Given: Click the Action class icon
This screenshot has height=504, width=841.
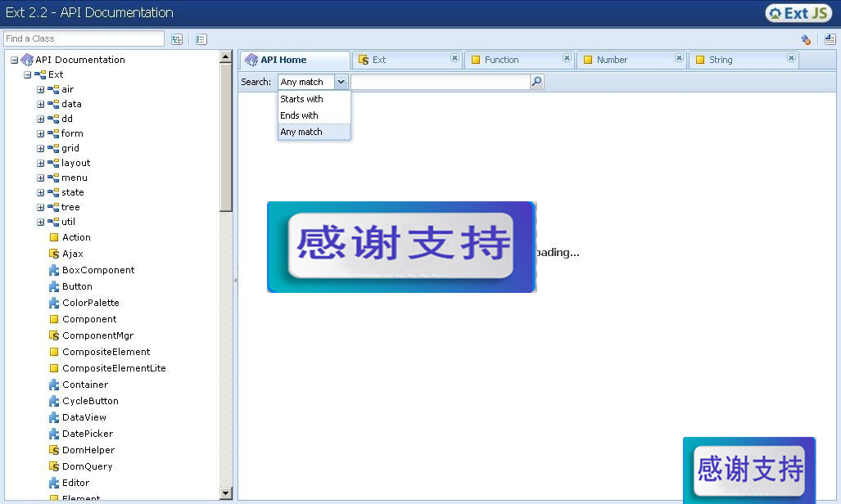Looking at the screenshot, I should click(53, 237).
